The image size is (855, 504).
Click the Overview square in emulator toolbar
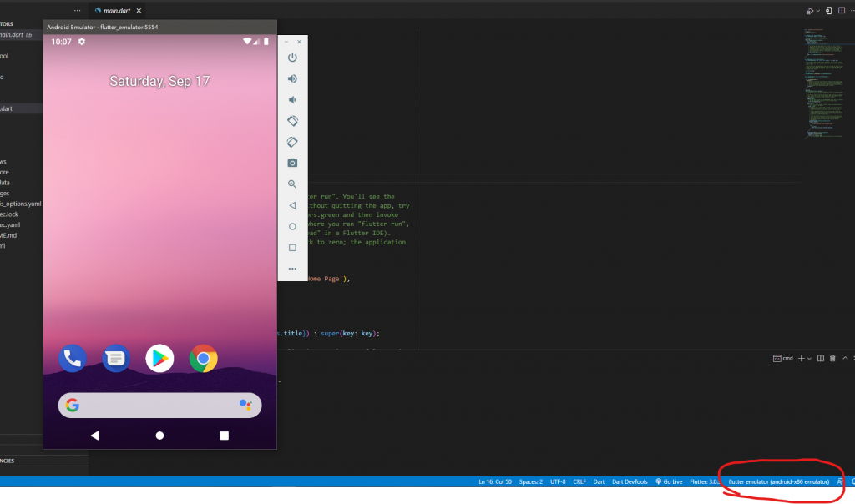(292, 248)
